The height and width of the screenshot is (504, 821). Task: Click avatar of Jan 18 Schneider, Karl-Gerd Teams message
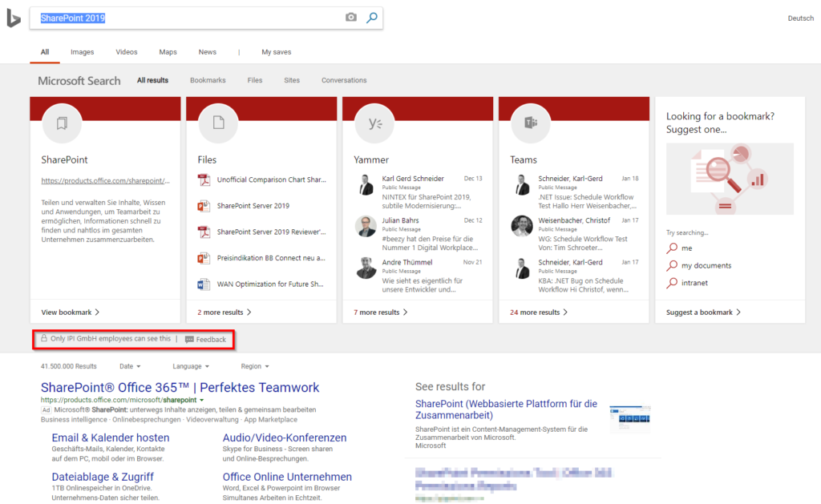[x=521, y=185]
